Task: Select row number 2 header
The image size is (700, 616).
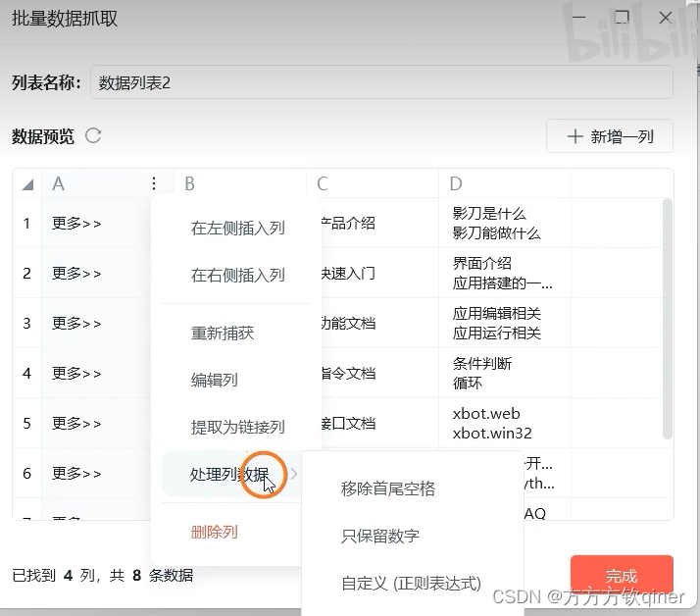Action: point(26,273)
